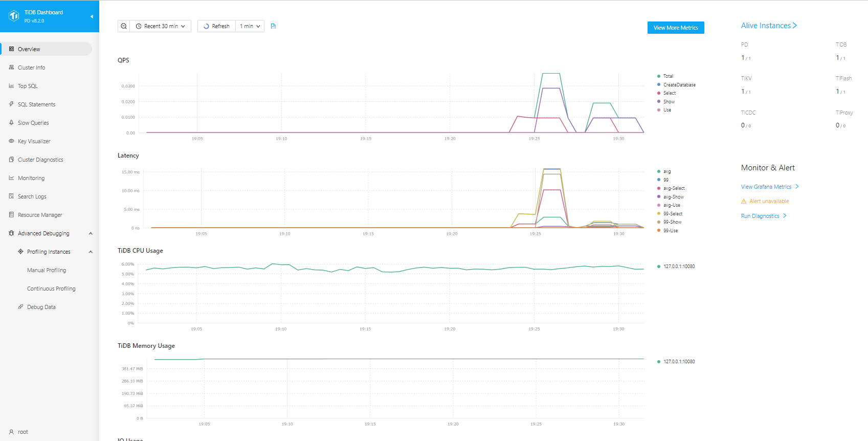Click the root username text
Screen dimensions: 868x441
23,432
